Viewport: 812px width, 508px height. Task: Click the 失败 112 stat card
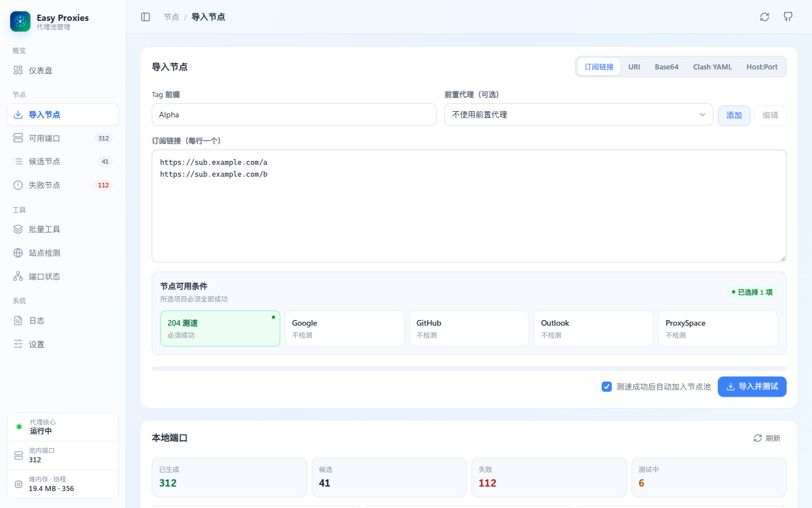(x=549, y=478)
